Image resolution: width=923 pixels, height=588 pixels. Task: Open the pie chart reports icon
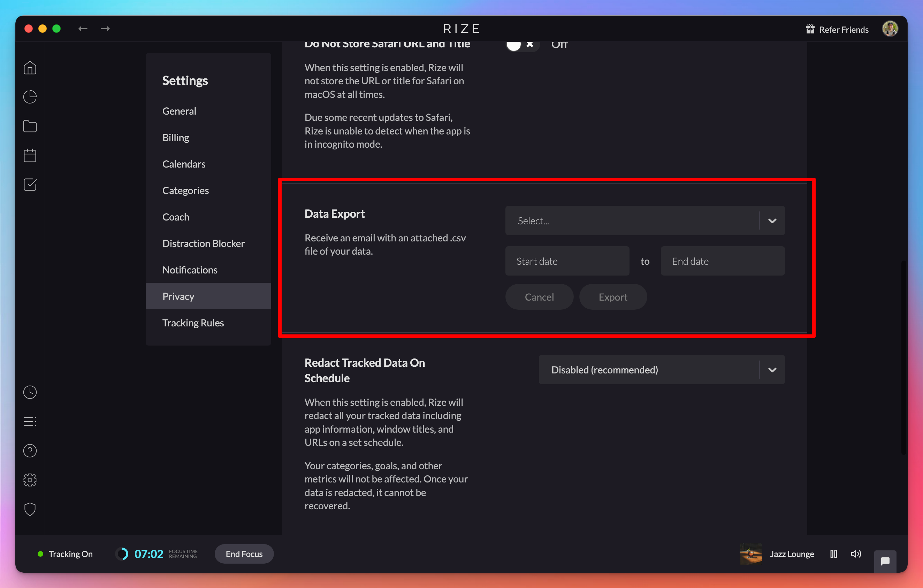coord(30,97)
